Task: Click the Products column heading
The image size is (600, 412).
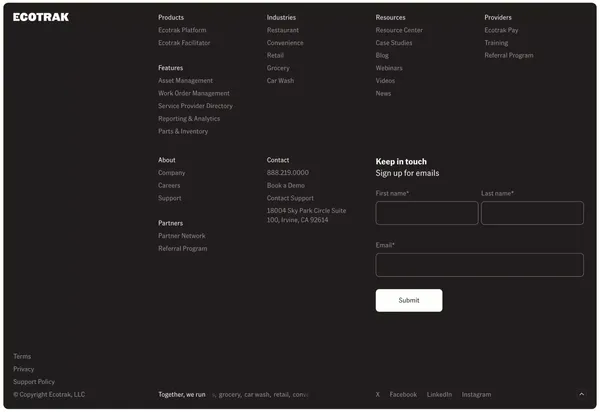Action: [171, 17]
